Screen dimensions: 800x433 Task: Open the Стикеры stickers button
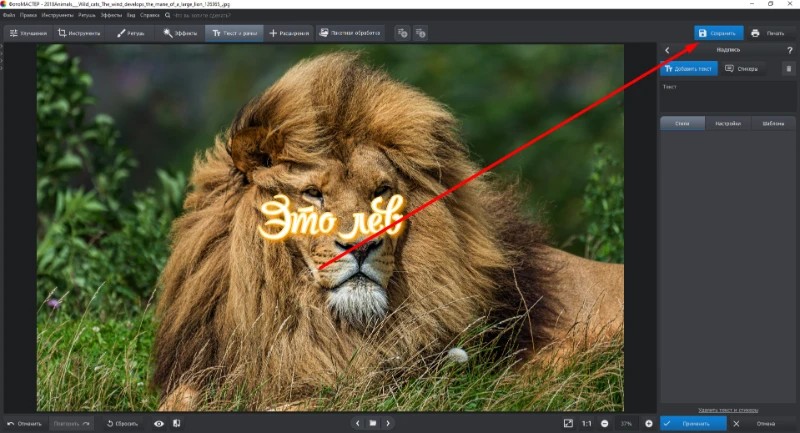(741, 68)
